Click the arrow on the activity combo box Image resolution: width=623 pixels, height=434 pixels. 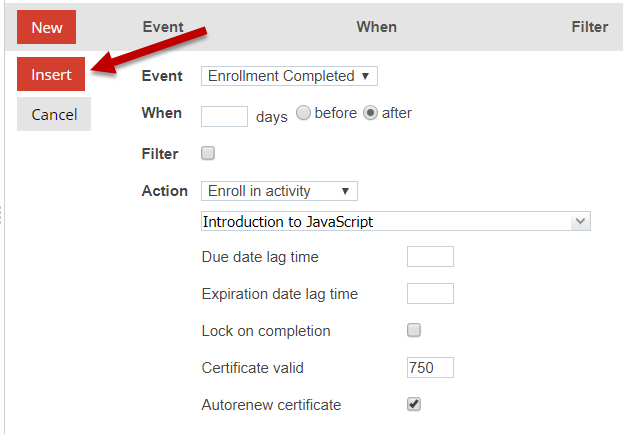580,222
